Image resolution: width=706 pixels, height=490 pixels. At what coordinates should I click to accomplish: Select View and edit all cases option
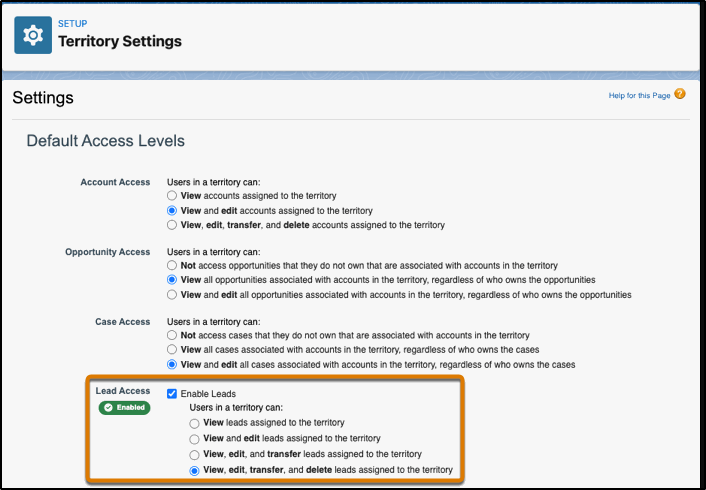pos(172,364)
